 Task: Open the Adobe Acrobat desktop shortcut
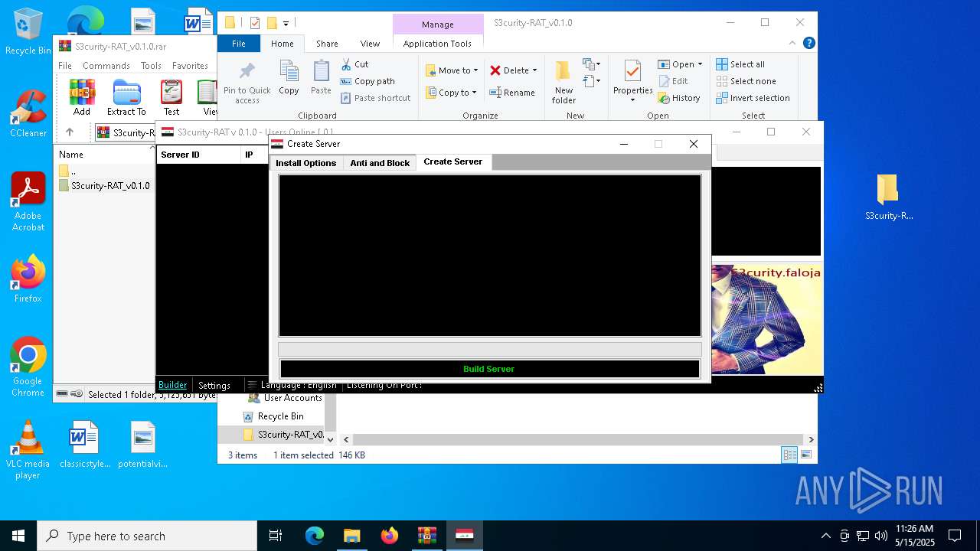pyautogui.click(x=28, y=201)
